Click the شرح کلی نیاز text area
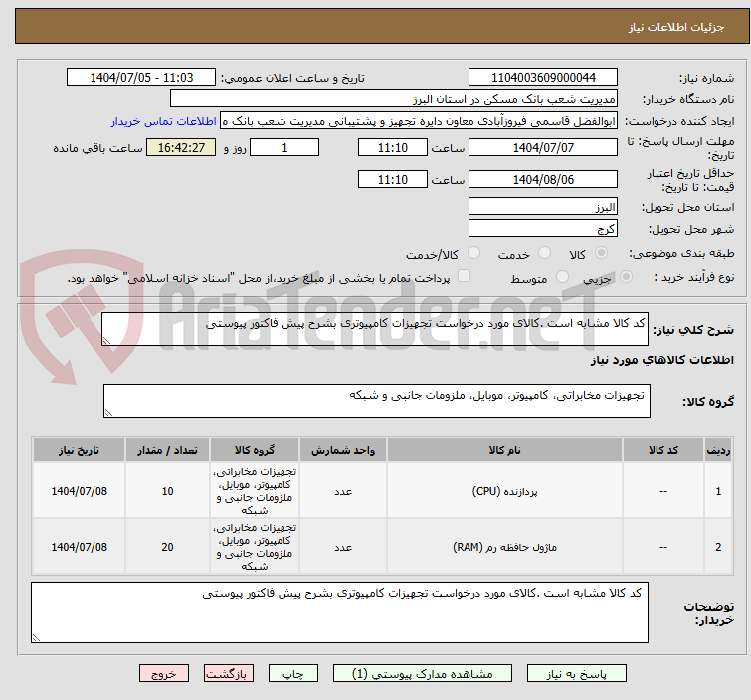Image resolution: width=751 pixels, height=700 pixels. pos(375,329)
